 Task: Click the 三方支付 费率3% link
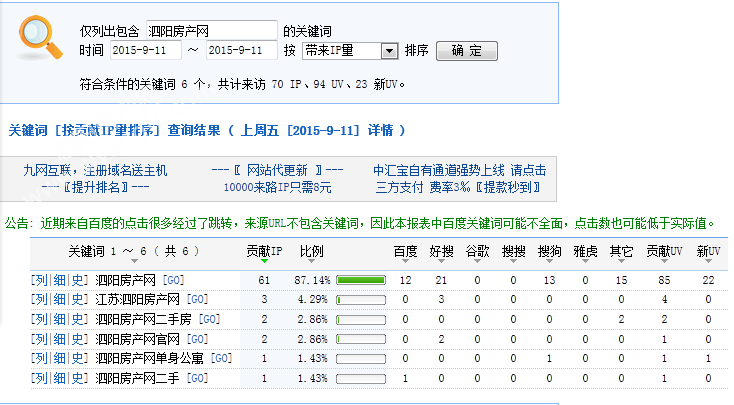tap(459, 187)
